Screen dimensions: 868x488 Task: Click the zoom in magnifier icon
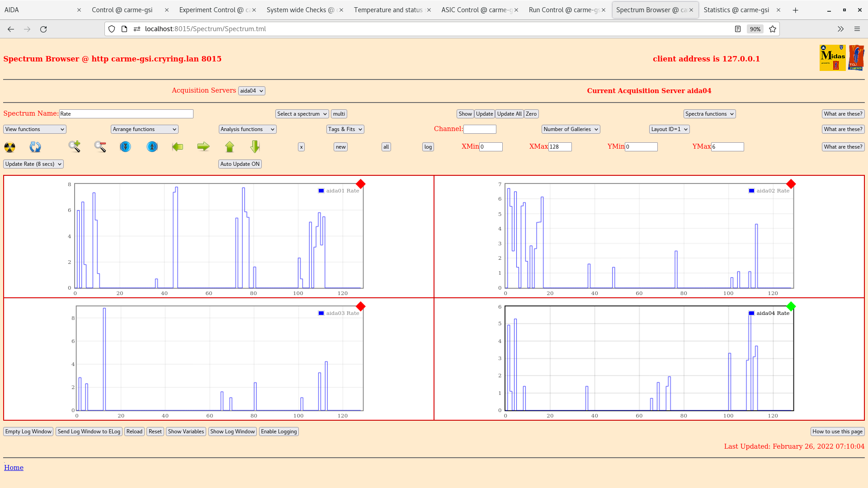[75, 146]
